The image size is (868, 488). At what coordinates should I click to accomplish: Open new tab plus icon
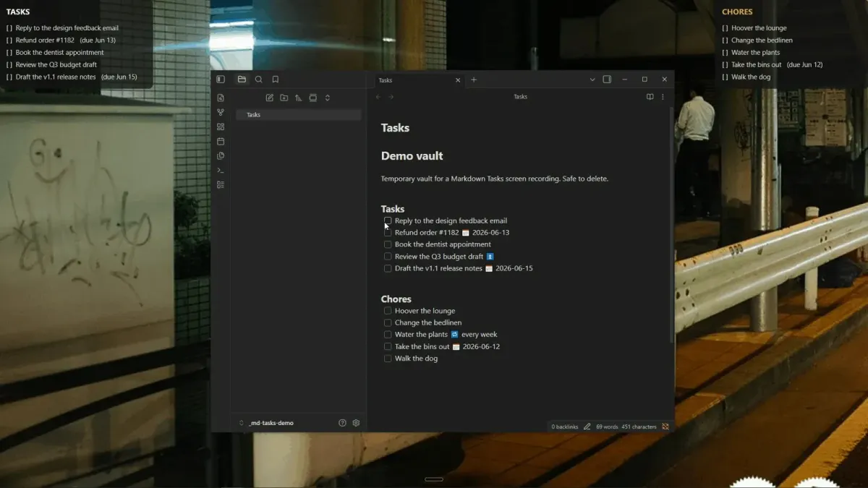click(x=474, y=80)
